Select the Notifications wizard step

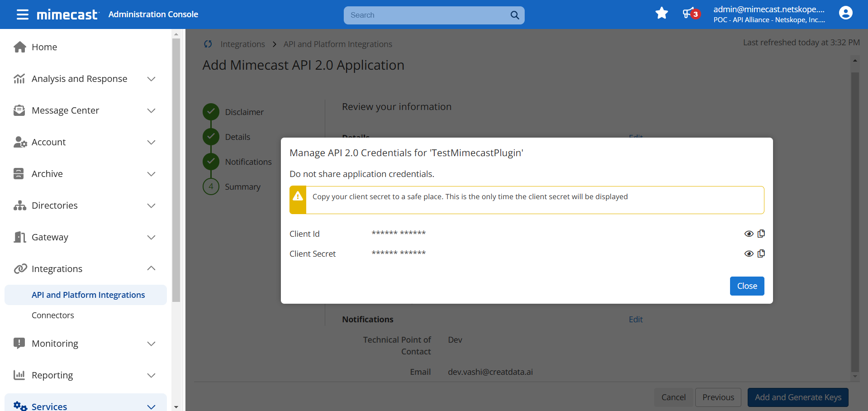pyautogui.click(x=248, y=162)
